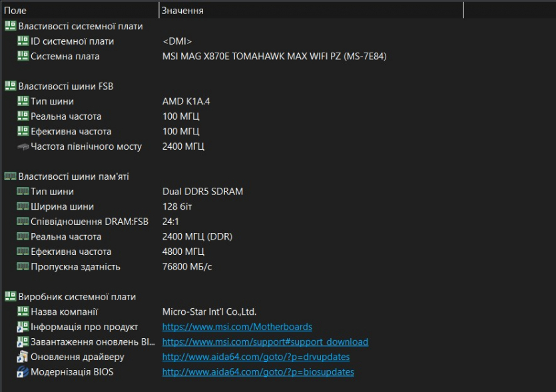Screen dimensions: 556x392
Task: Click the icon beside Модернізація BIOS
Action: click(x=23, y=372)
